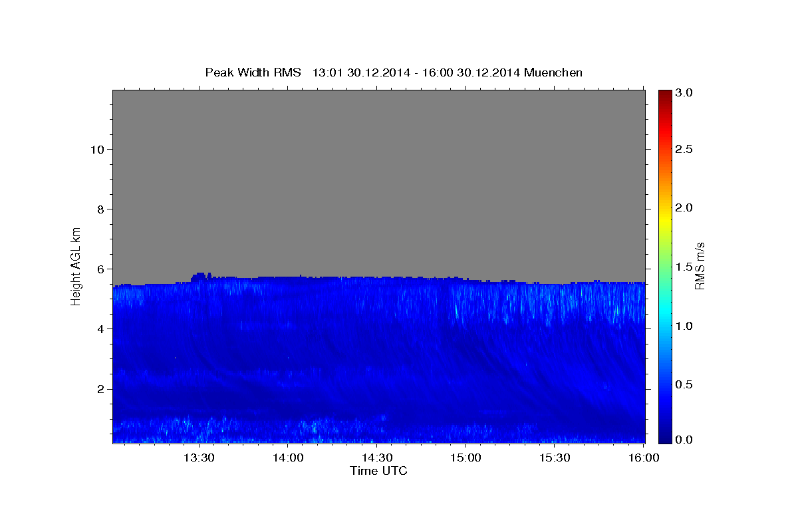Click the station name 'Muenchen' in the title

(x=553, y=72)
